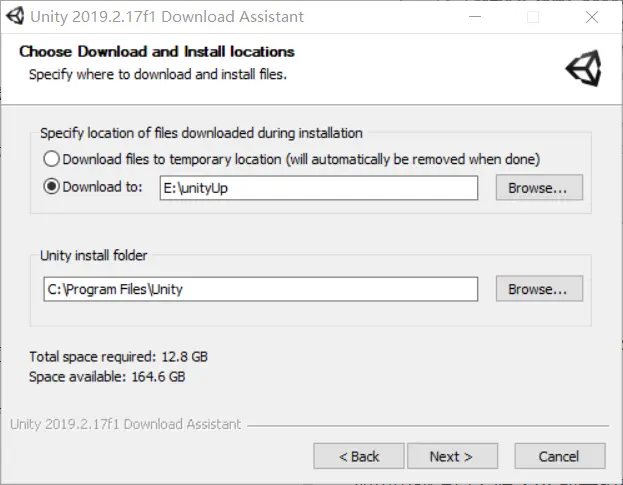Click the footer 'Unity 2019.2.17f1 Download Assistant' text
The image size is (623, 485).
(126, 424)
